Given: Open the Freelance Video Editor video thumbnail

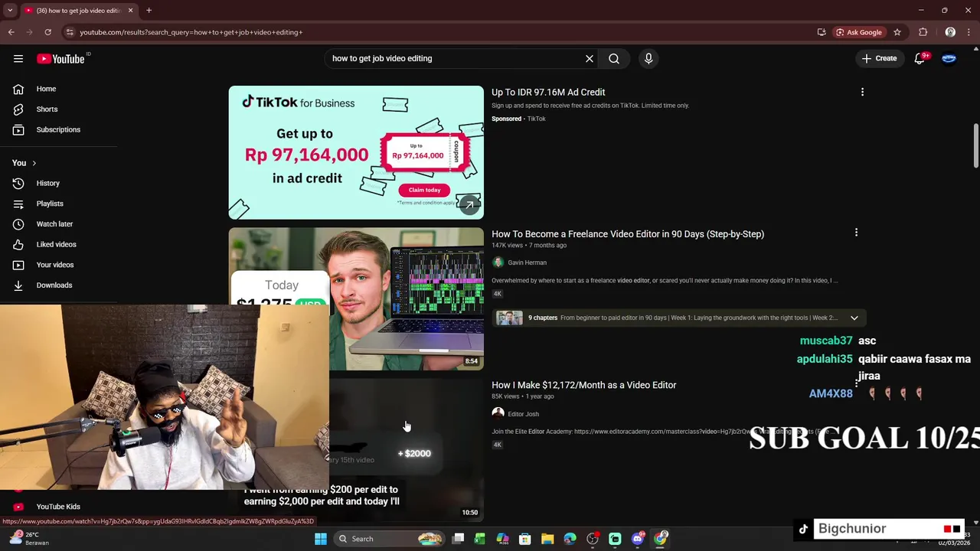Looking at the screenshot, I should click(356, 298).
